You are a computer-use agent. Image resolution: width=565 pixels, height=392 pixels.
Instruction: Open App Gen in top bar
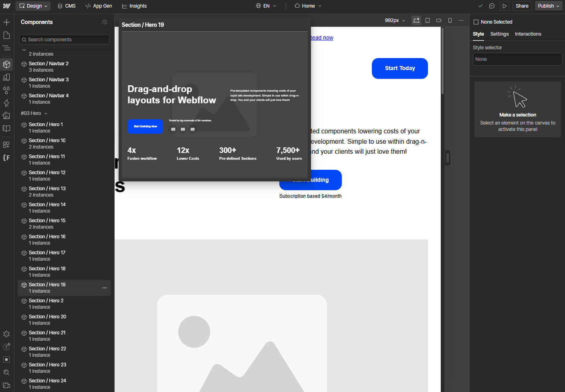pos(99,6)
